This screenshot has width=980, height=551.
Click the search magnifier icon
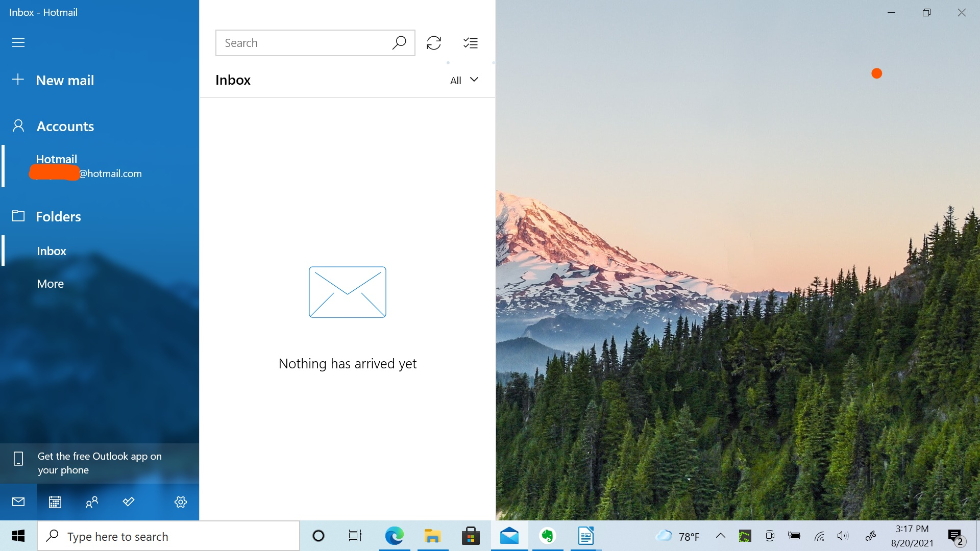coord(399,43)
